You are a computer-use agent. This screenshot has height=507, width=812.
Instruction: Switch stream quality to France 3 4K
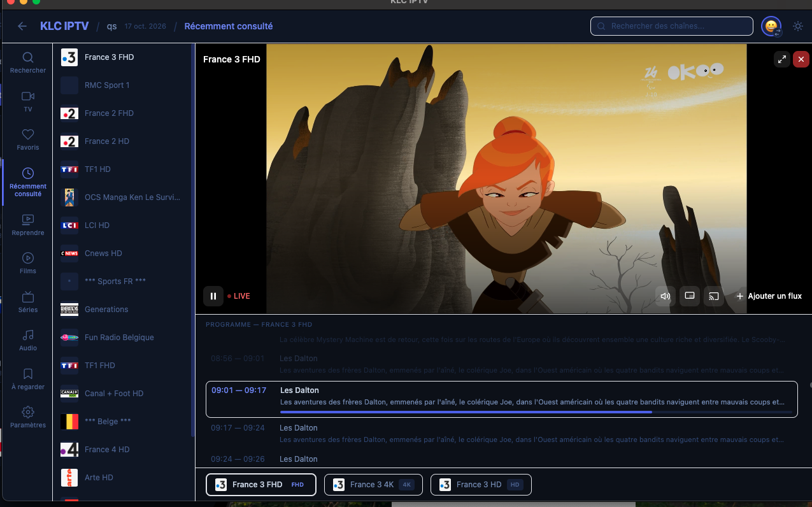373,485
